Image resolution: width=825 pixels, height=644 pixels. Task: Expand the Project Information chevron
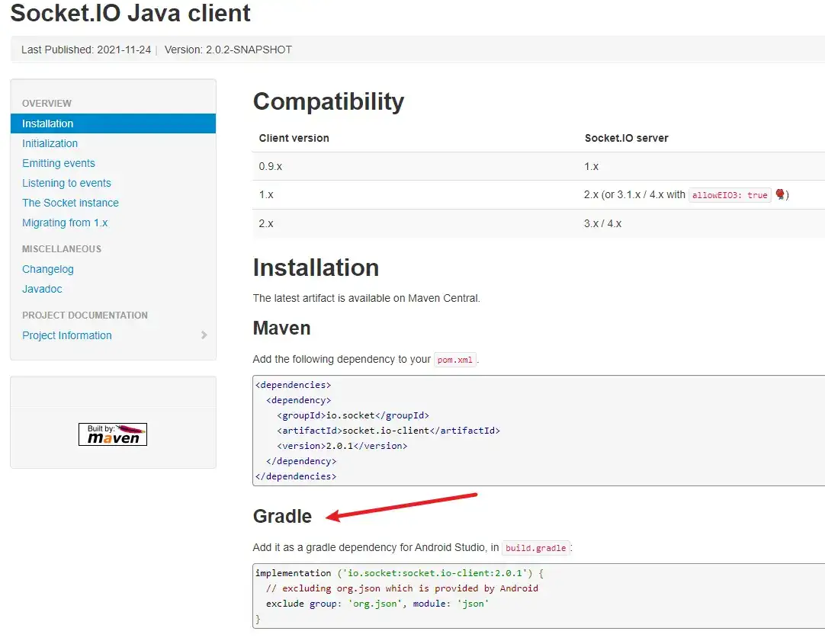tap(204, 335)
